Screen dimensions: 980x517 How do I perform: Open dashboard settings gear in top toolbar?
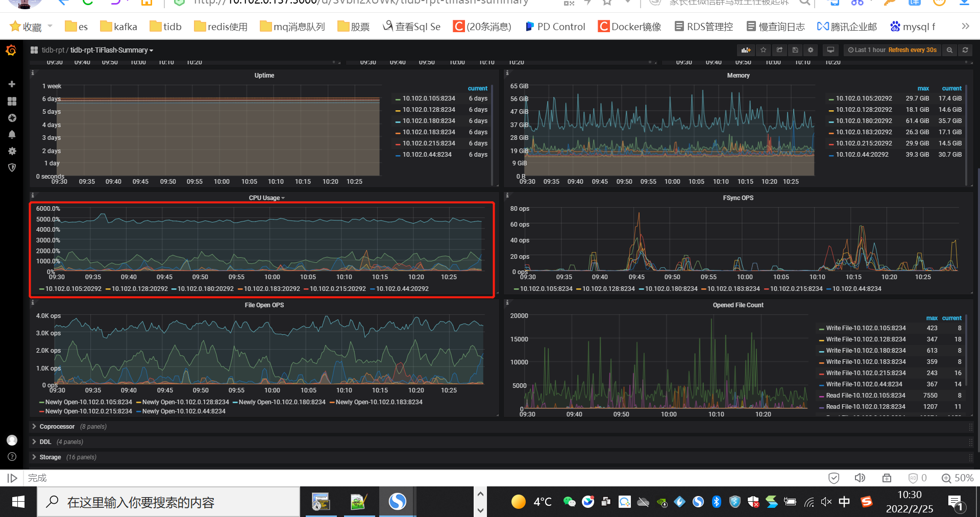click(811, 50)
